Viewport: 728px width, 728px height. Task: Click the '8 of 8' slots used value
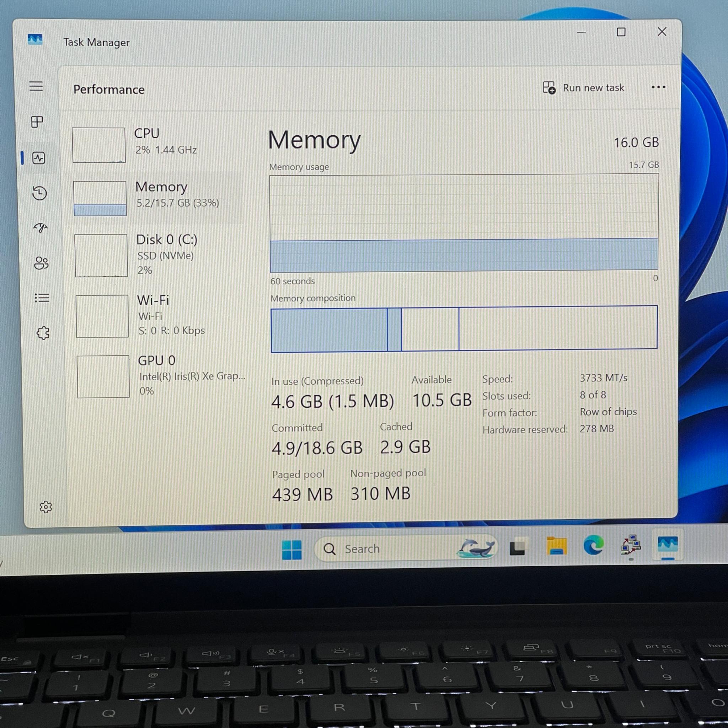point(593,395)
